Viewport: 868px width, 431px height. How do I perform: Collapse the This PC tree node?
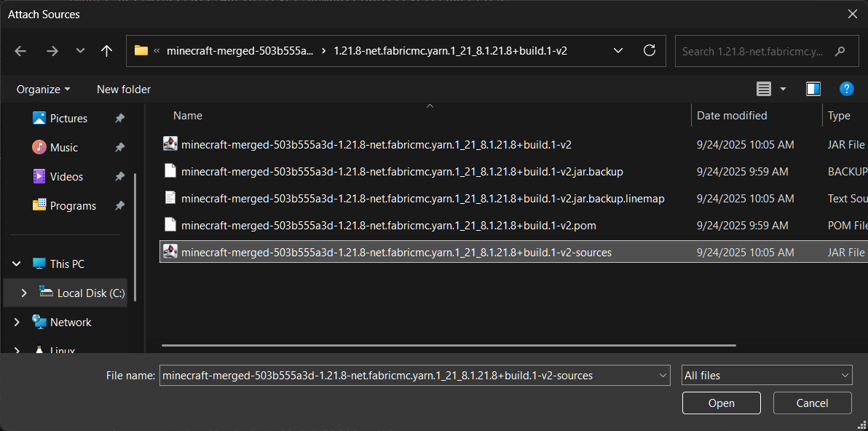pyautogui.click(x=16, y=263)
